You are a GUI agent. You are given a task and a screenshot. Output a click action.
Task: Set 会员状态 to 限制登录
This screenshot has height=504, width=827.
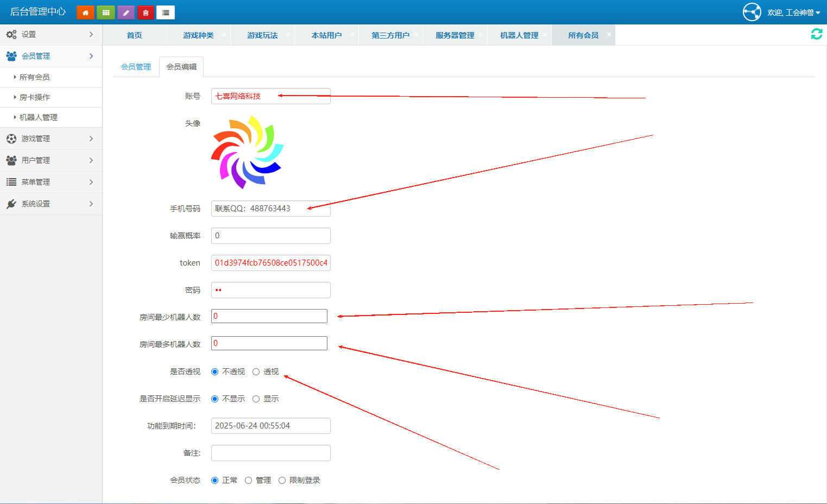[x=282, y=480]
